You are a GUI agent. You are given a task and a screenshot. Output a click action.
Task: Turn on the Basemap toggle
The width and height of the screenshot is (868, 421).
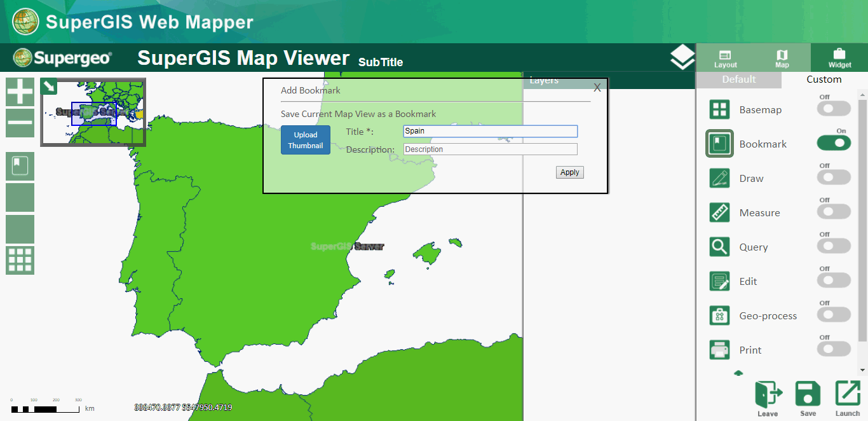(834, 109)
